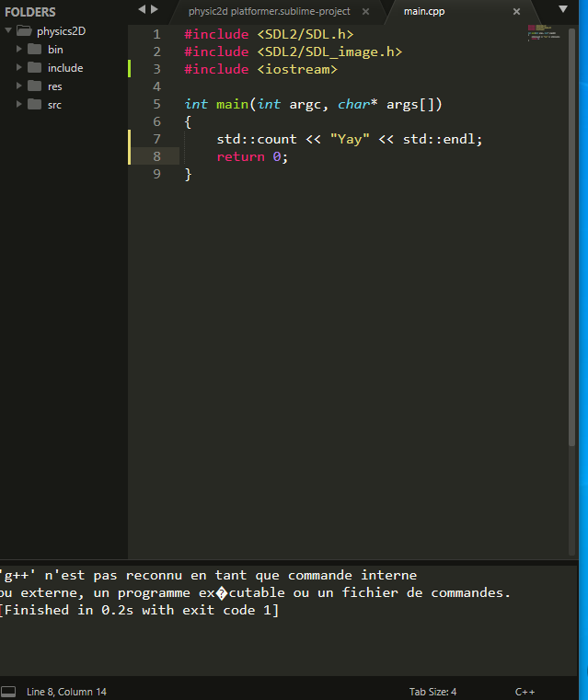This screenshot has width=588, height=700.
Task: Click the minimap code preview
Action: click(x=544, y=33)
